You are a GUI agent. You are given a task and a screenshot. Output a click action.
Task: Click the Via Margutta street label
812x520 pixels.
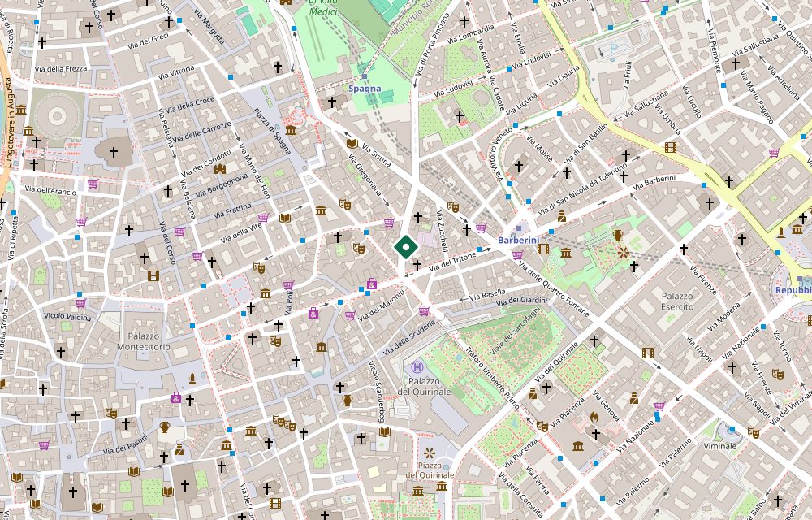coord(209,25)
